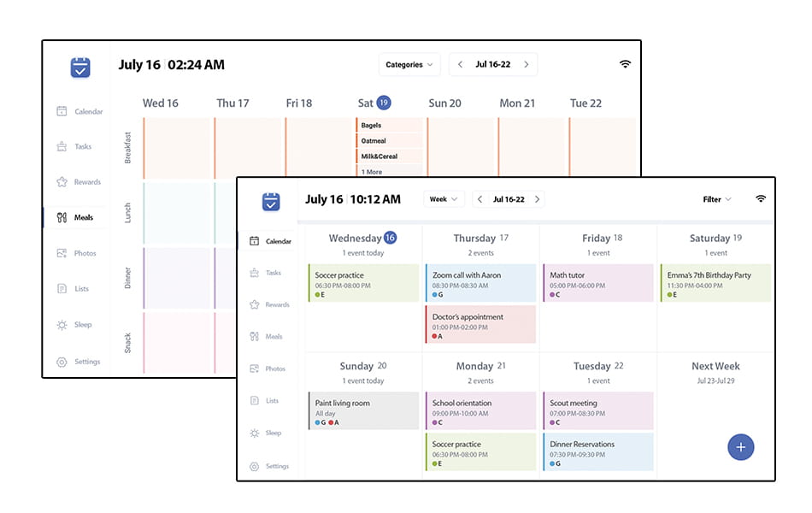Expand the Categories dropdown
812x513 pixels.
point(409,65)
